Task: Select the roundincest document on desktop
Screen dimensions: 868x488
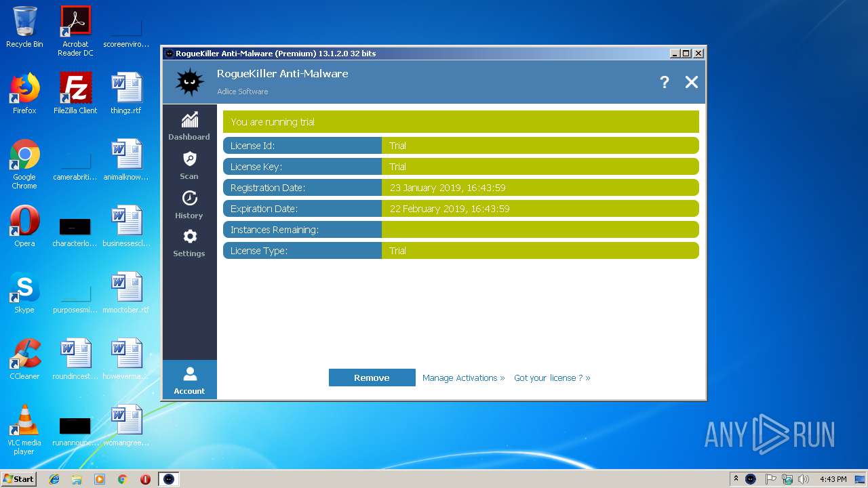Action: pos(75,359)
